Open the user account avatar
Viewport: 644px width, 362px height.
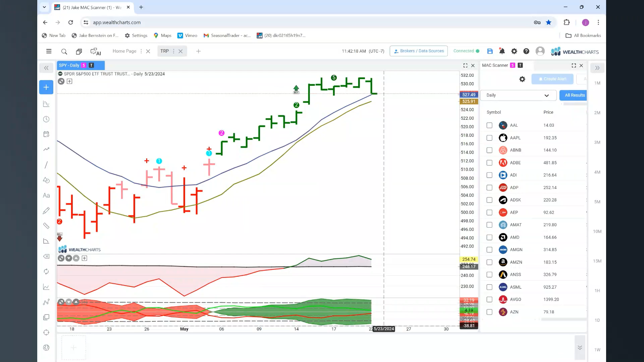click(540, 51)
